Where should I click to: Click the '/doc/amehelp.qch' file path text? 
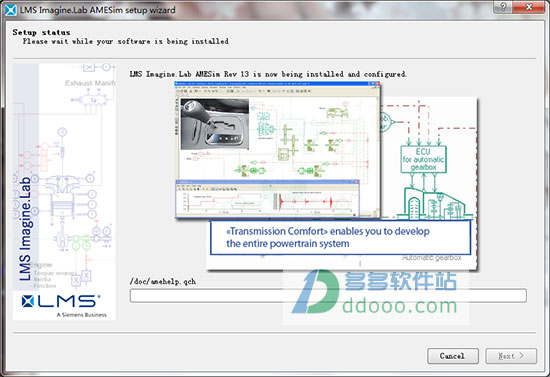tap(163, 281)
